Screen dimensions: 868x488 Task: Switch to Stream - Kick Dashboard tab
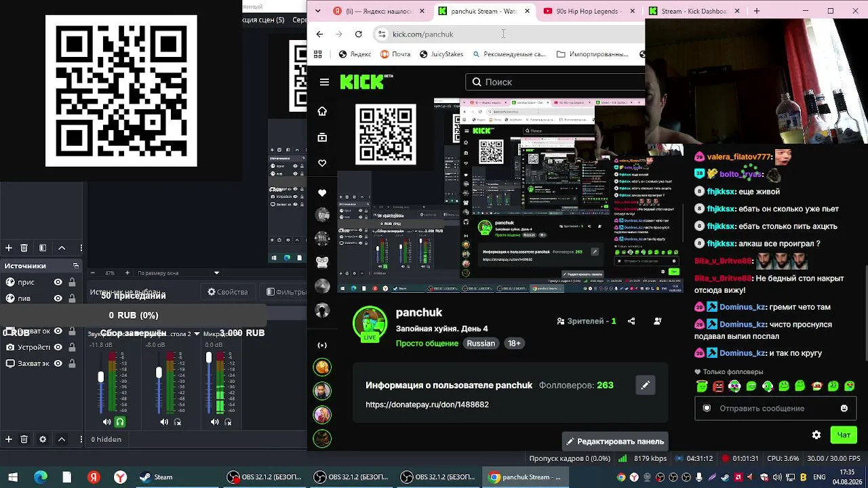(693, 11)
